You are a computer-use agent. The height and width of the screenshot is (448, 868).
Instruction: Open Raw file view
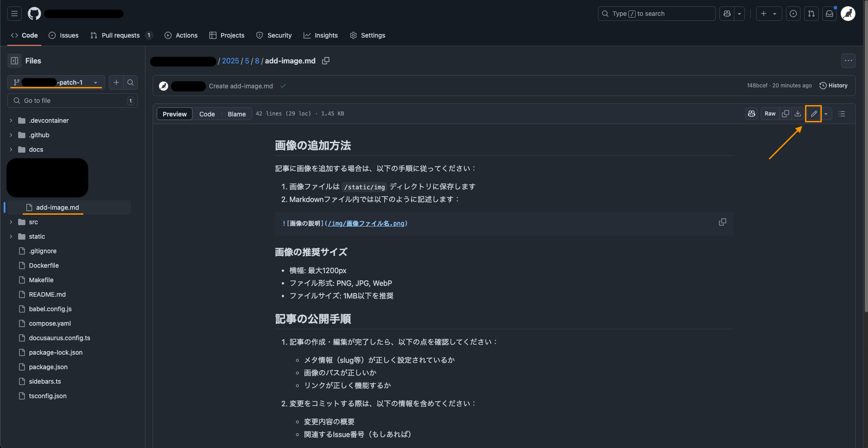770,114
